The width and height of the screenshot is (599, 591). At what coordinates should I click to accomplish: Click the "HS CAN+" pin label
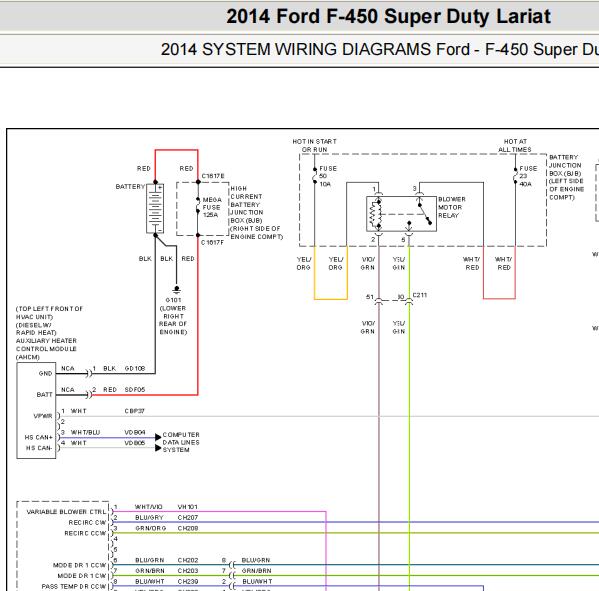38,437
